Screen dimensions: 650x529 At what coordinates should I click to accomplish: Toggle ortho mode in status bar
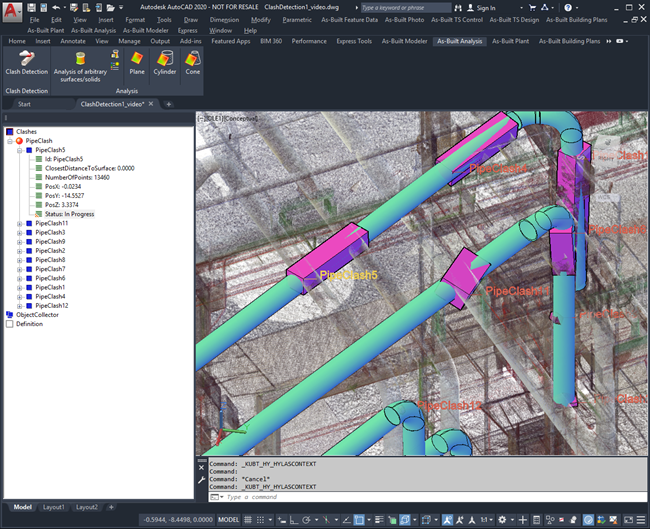[293, 519]
